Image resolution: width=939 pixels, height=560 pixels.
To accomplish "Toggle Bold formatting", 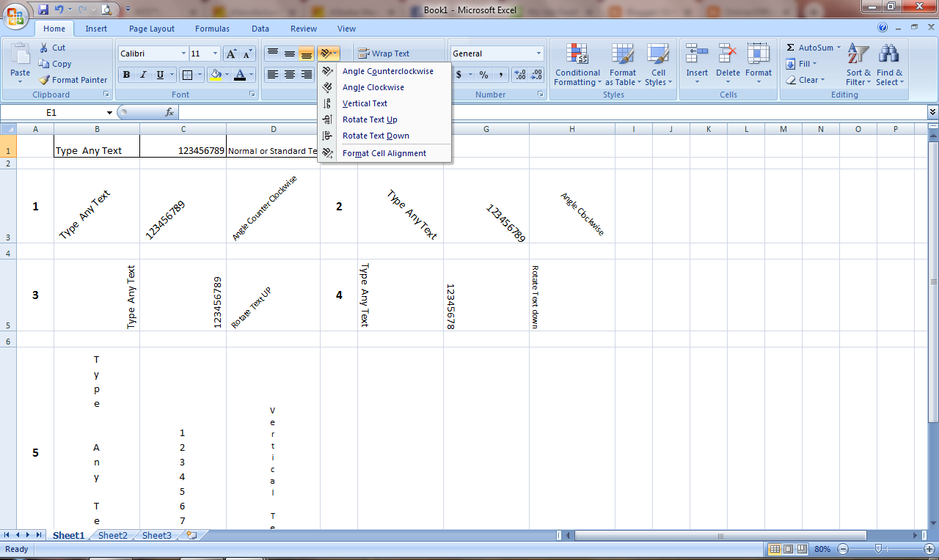I will 126,75.
